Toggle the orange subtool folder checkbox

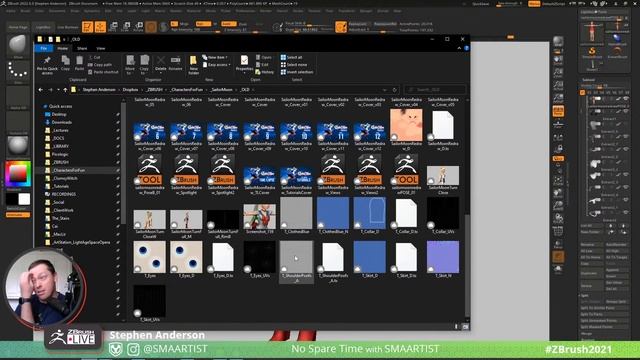tap(582, 93)
